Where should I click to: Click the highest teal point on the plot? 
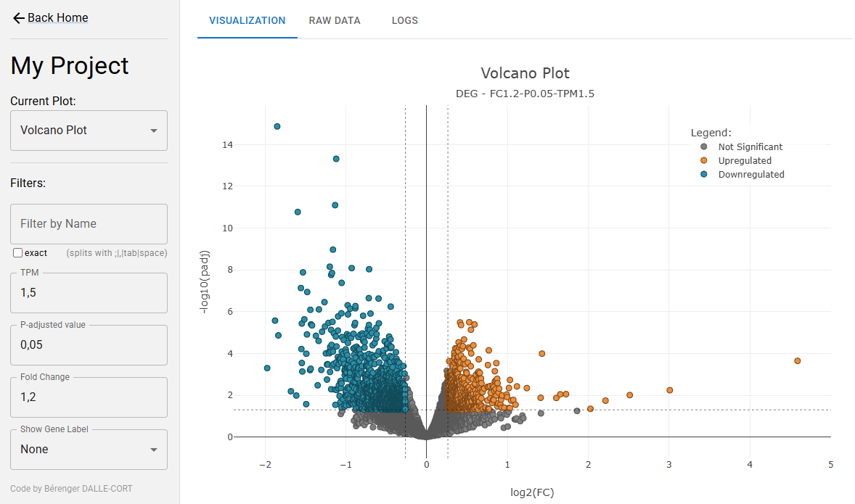tap(277, 126)
